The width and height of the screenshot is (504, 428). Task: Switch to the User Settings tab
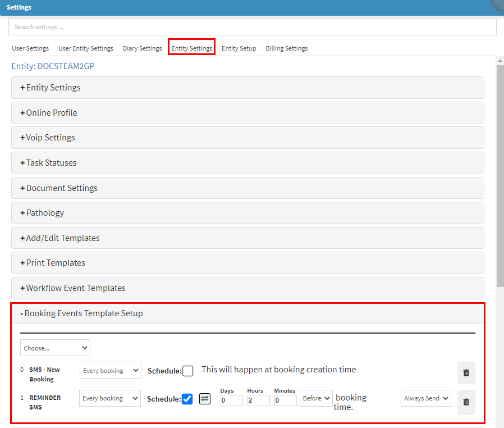tap(30, 48)
